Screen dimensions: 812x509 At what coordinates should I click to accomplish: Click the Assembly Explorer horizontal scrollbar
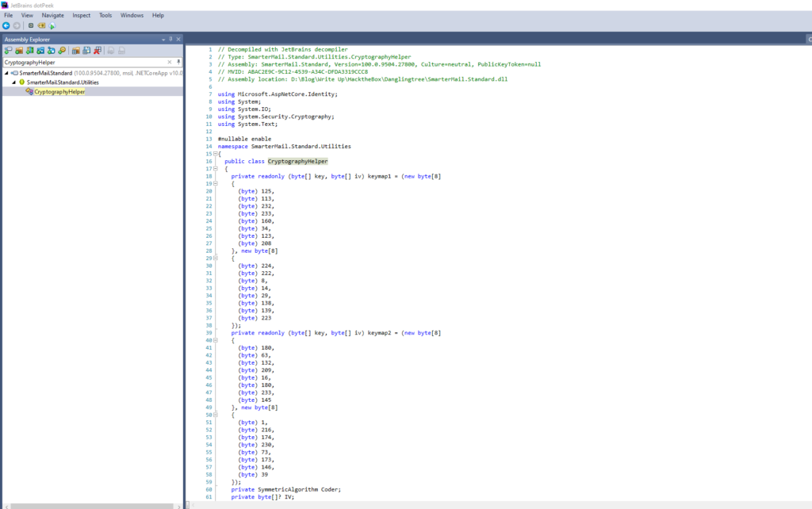(92, 506)
